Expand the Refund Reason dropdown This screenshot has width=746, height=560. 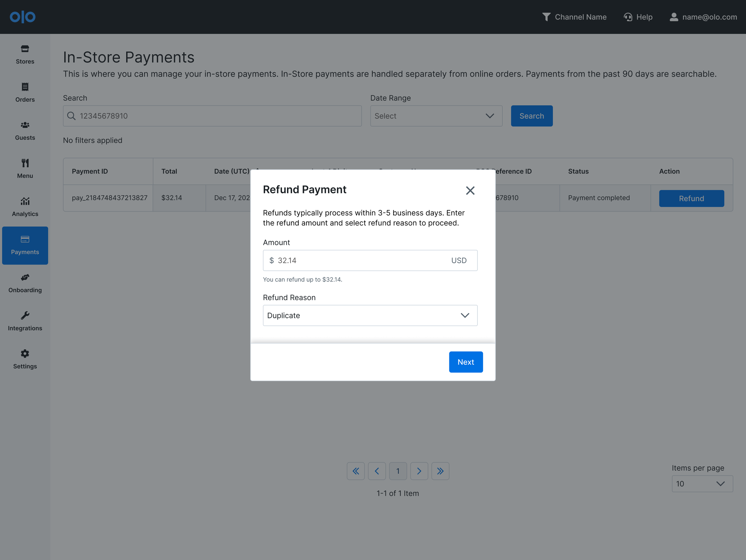pyautogui.click(x=370, y=316)
